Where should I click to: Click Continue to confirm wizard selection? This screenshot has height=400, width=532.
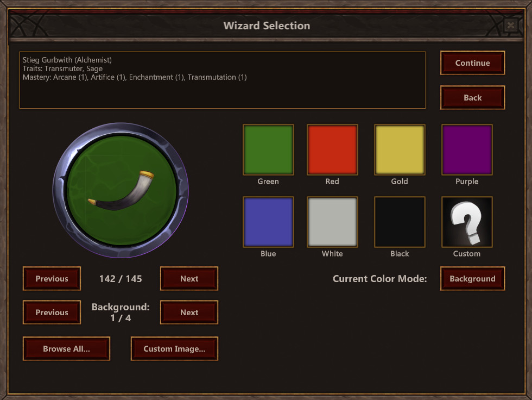(x=472, y=62)
